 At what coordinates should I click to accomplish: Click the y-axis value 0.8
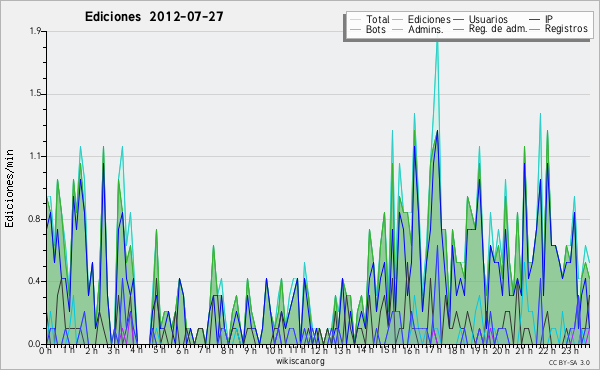click(x=35, y=219)
